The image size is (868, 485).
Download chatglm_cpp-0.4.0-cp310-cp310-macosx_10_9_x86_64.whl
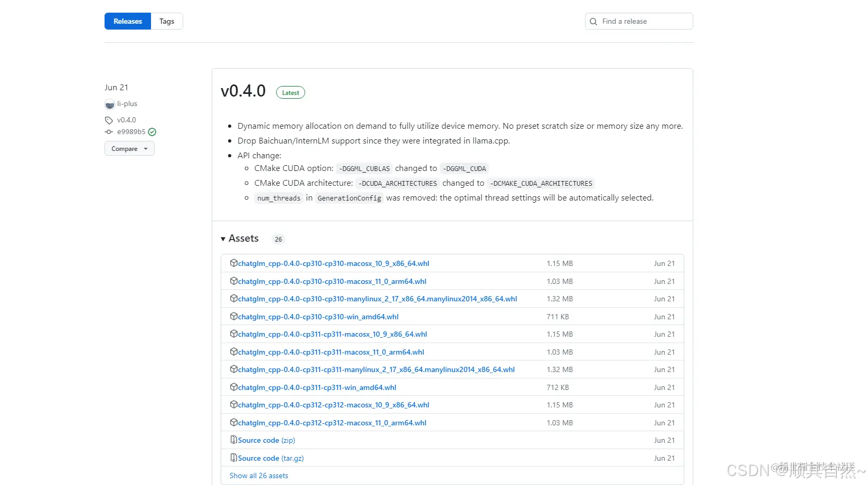tap(333, 263)
